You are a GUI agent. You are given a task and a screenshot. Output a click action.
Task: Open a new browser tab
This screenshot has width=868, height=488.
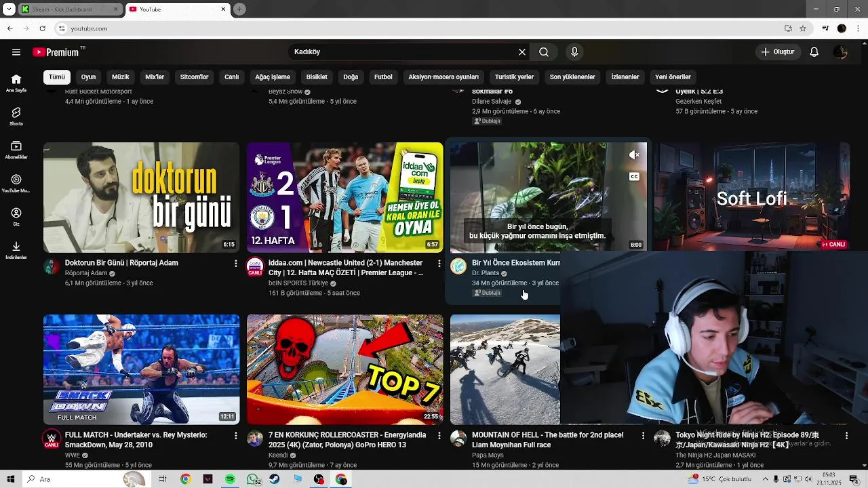239,9
